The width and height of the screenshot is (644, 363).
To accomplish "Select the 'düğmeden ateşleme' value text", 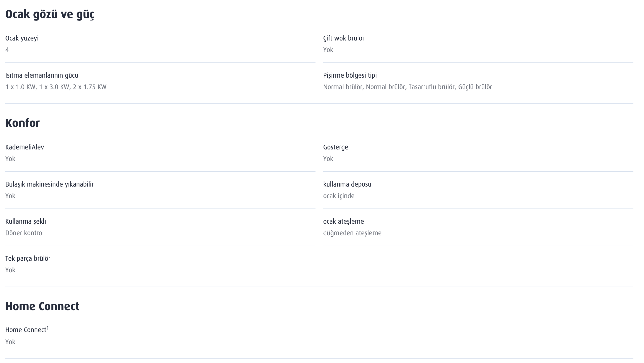I will point(352,233).
